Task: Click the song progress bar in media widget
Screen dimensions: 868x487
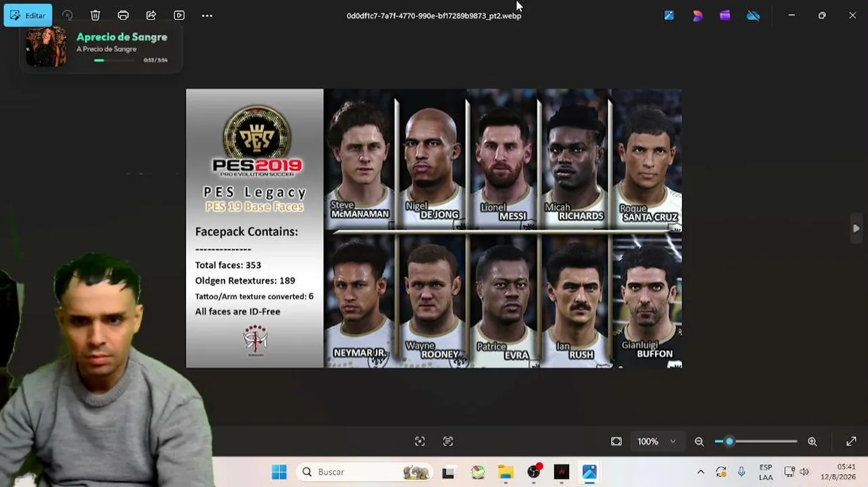Action: click(x=116, y=60)
